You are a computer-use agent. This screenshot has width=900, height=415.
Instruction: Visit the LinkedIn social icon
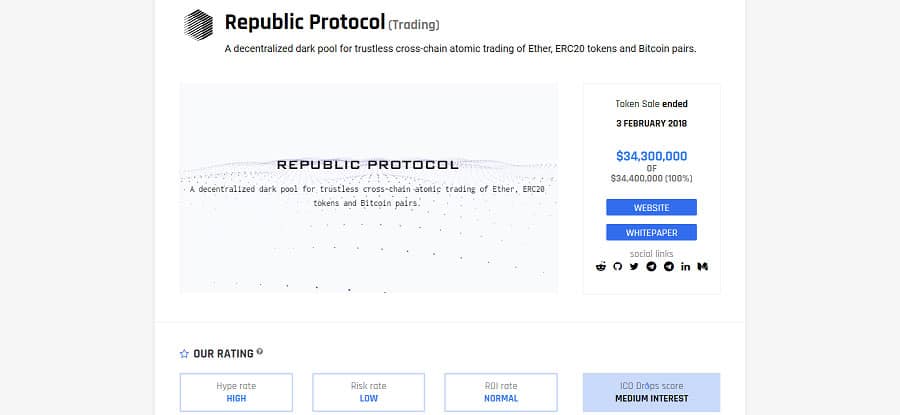(685, 267)
